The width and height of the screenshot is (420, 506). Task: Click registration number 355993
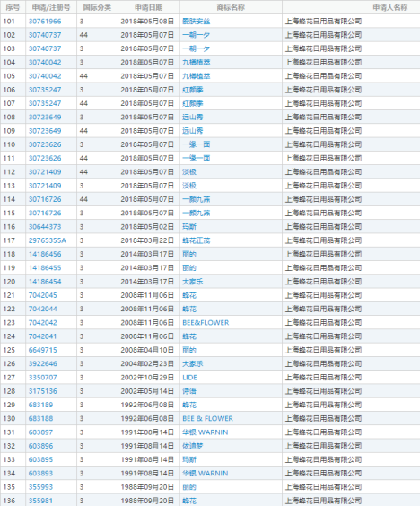point(40,487)
